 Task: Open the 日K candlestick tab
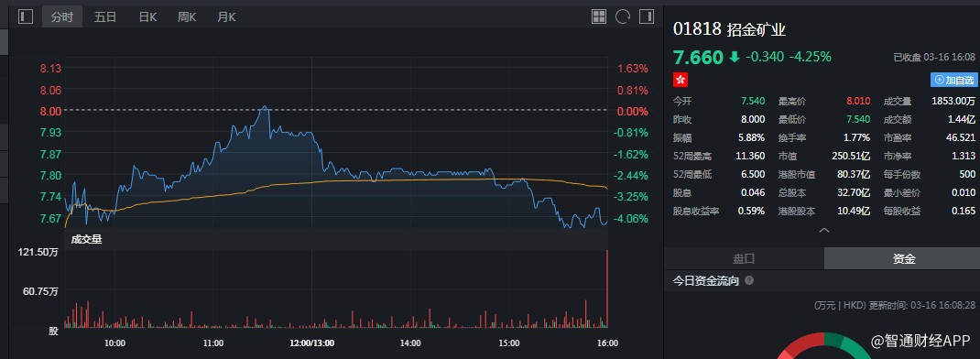(x=147, y=16)
